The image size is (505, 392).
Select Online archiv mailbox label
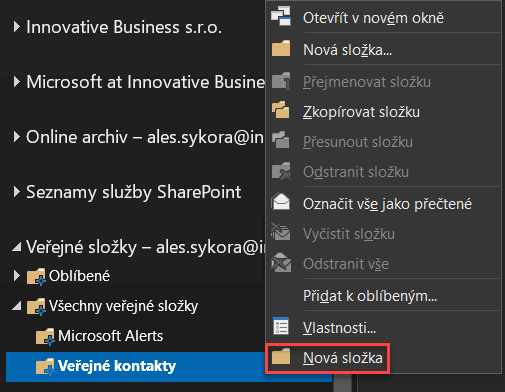tap(145, 137)
